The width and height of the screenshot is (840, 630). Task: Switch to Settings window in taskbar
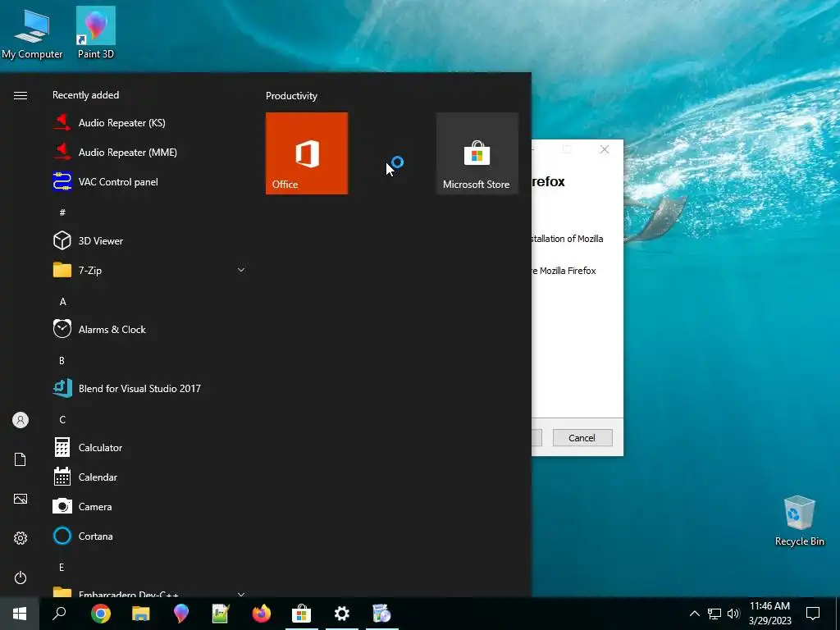tap(342, 614)
